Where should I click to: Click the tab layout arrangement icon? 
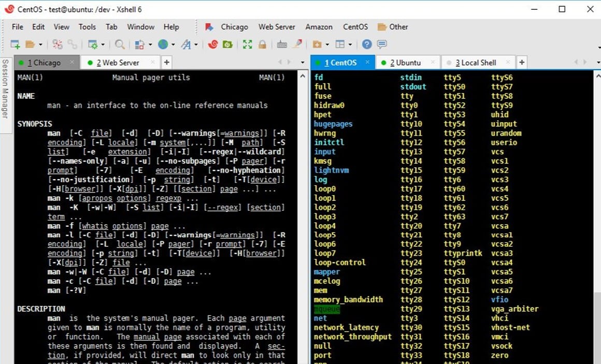340,45
